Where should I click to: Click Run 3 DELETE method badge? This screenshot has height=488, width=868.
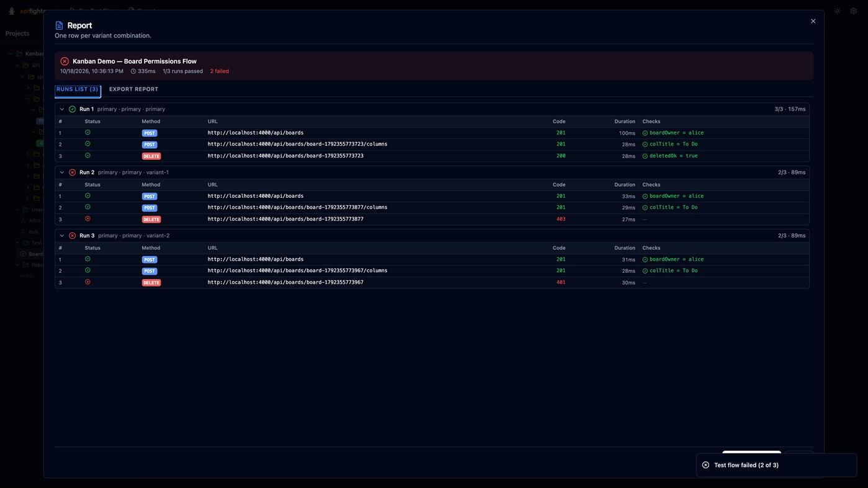point(151,283)
